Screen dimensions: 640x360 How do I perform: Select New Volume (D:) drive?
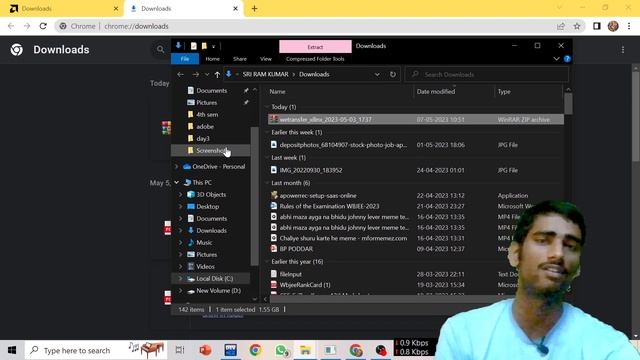coord(218,291)
